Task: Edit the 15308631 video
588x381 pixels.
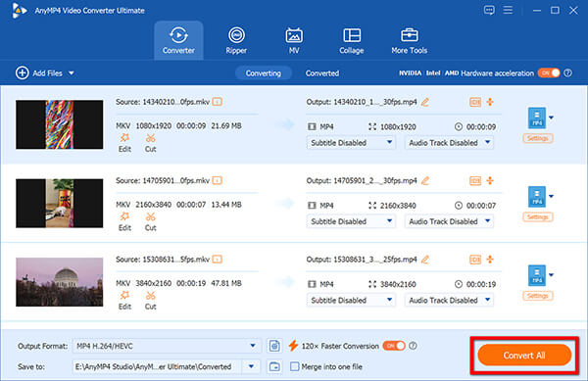Action: tap(124, 300)
